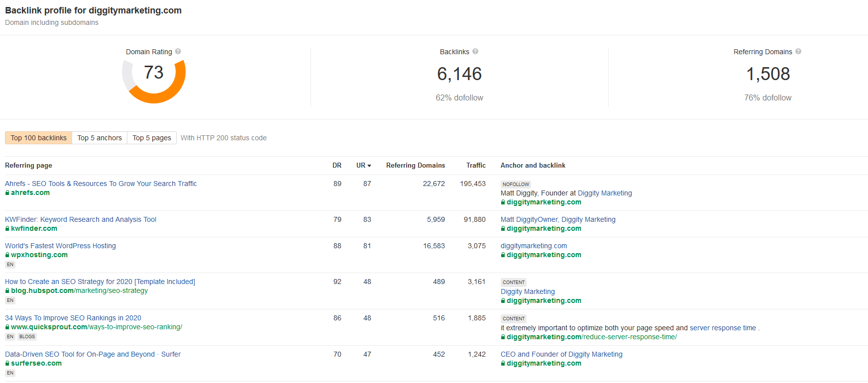Open KWFinder Keyword Research page link
Screen dimensions: 868x383
coord(81,219)
